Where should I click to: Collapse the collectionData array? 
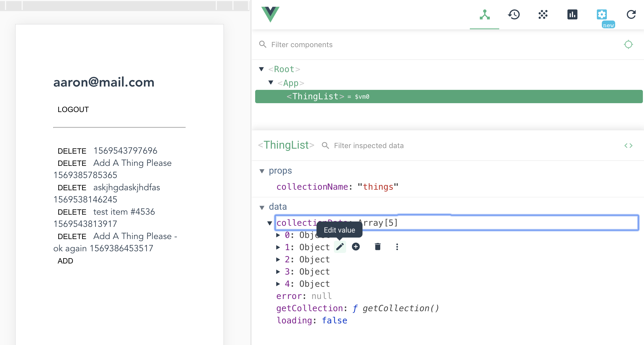coord(270,223)
